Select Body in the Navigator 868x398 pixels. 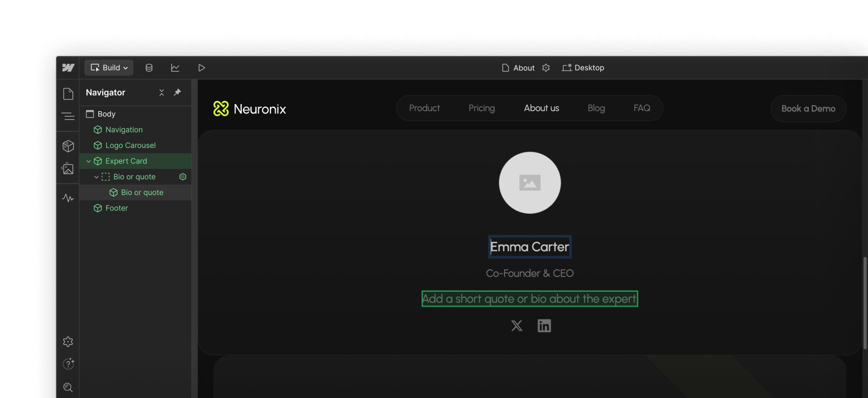coord(135,114)
